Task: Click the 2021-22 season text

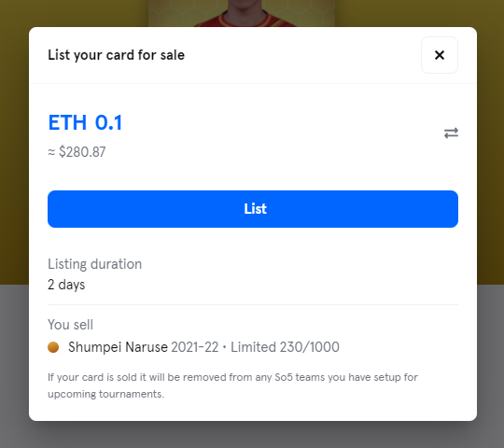Action: [195, 347]
